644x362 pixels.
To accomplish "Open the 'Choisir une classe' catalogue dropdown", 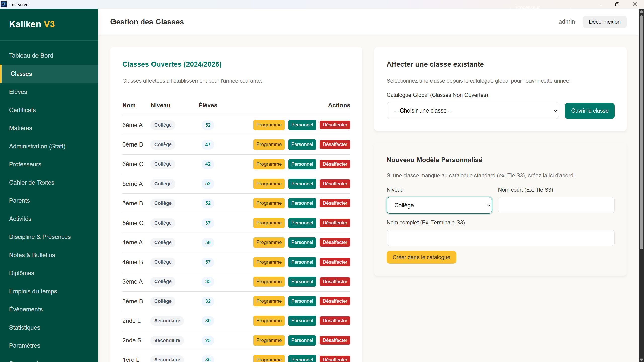I will 472,111.
